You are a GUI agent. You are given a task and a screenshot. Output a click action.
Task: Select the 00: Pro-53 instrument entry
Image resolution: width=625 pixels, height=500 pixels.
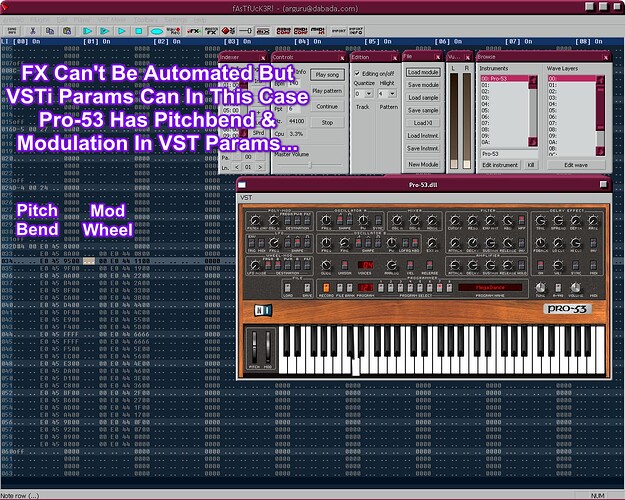point(504,79)
